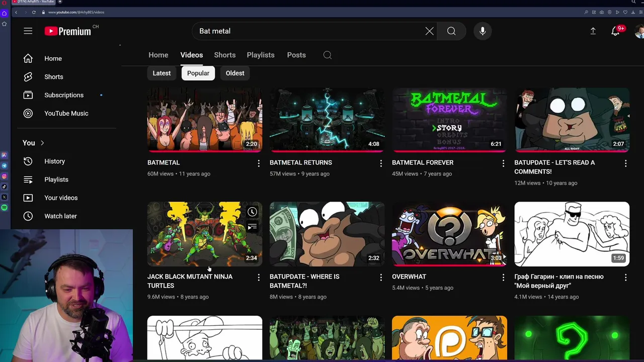Open 'JACK BLACK MUTANT NINJA TURTLES' title link
Viewport: 644px width, 362px height.
click(190, 281)
